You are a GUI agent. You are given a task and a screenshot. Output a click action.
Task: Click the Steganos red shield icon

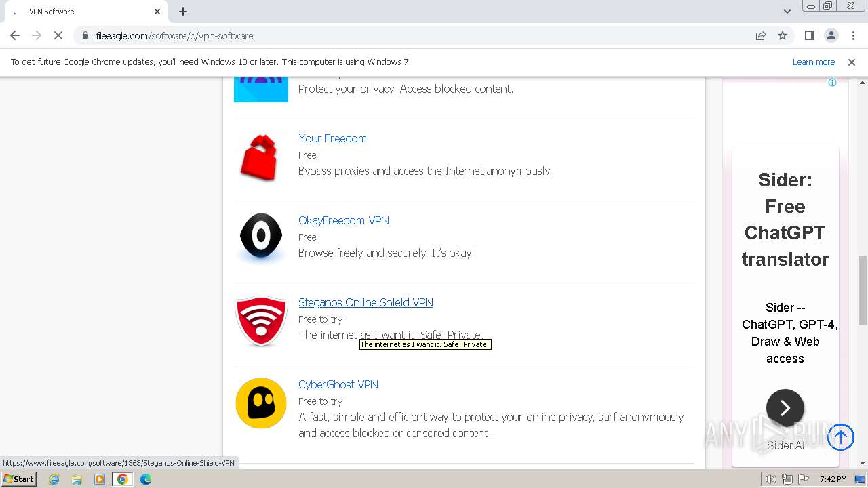tap(261, 321)
